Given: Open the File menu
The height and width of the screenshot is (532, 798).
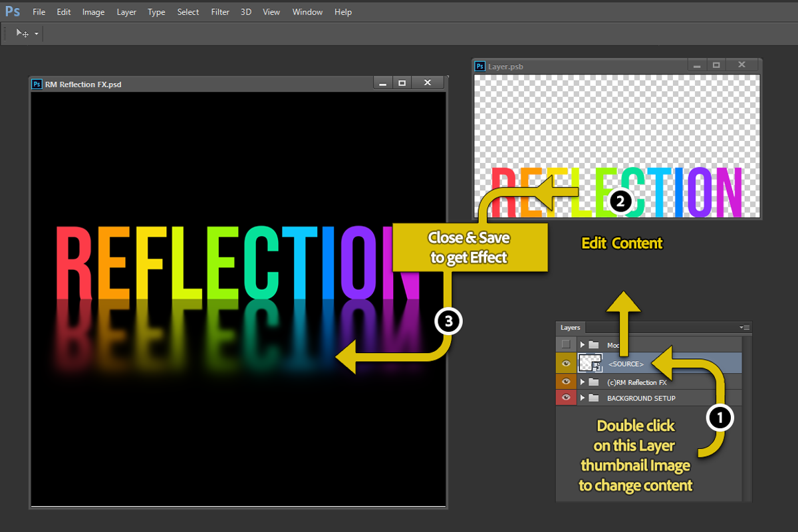Looking at the screenshot, I should (39, 12).
